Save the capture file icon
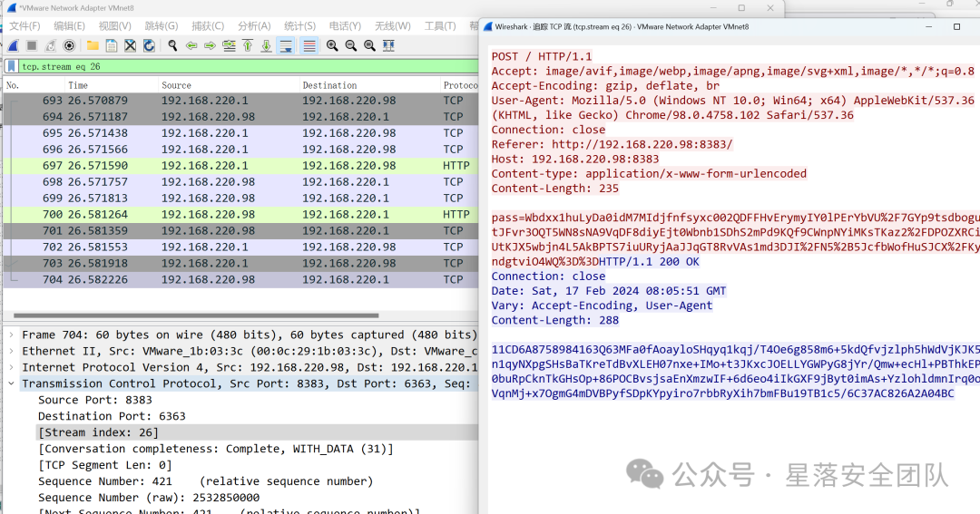The width and height of the screenshot is (980, 514). (x=112, y=45)
